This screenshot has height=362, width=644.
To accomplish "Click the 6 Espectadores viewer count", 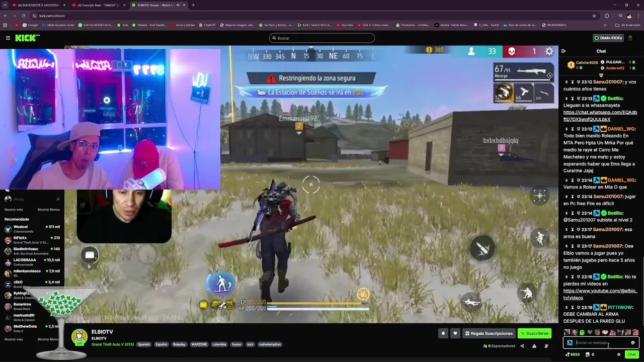I will [499, 346].
